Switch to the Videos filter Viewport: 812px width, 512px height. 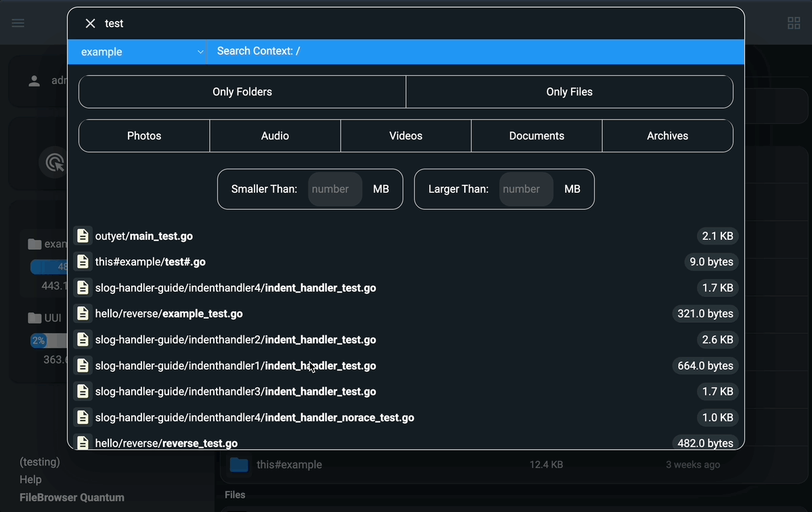click(x=405, y=135)
